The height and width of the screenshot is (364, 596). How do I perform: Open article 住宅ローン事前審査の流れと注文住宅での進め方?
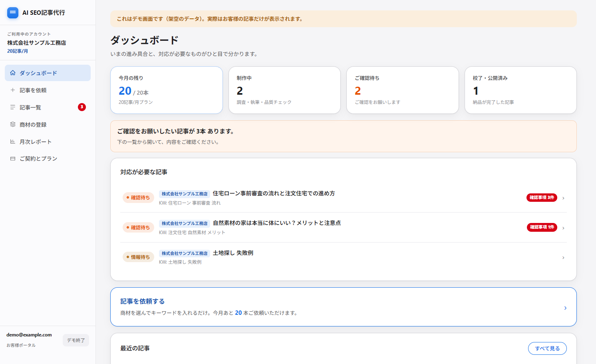tap(274, 193)
